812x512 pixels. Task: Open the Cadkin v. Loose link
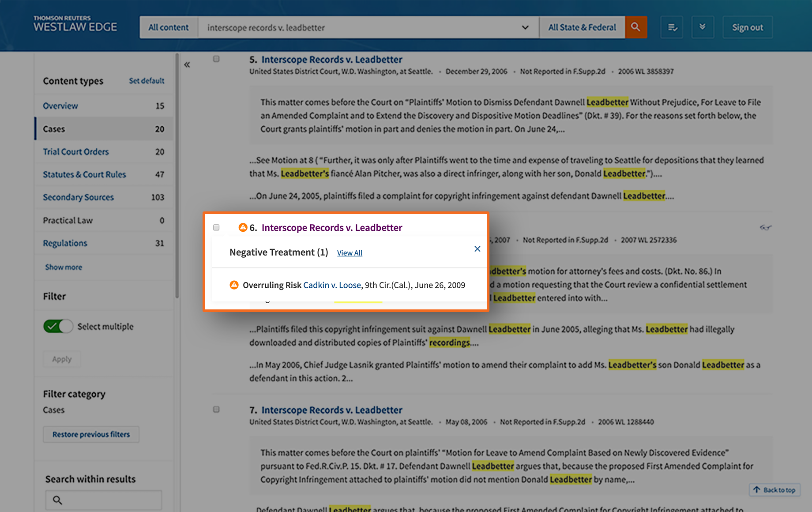click(332, 285)
